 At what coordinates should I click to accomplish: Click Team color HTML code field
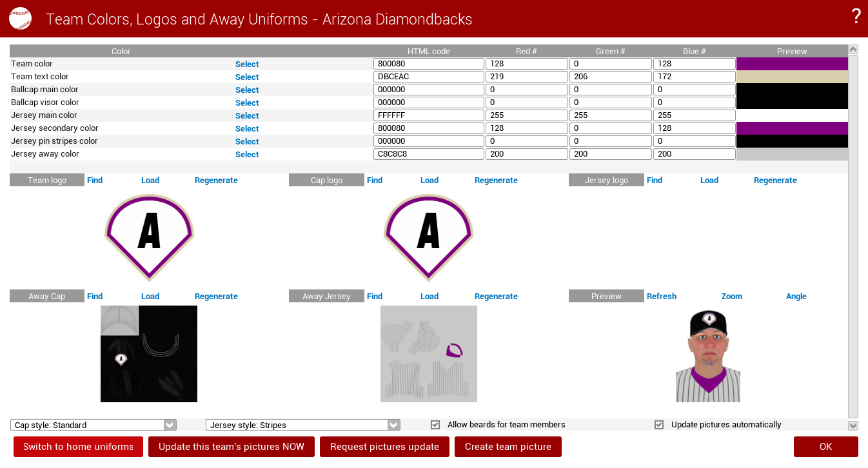point(429,64)
